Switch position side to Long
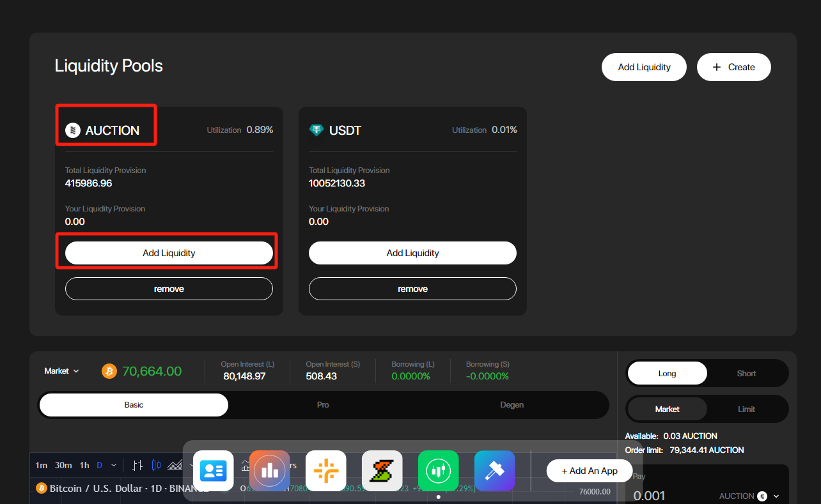 (668, 373)
